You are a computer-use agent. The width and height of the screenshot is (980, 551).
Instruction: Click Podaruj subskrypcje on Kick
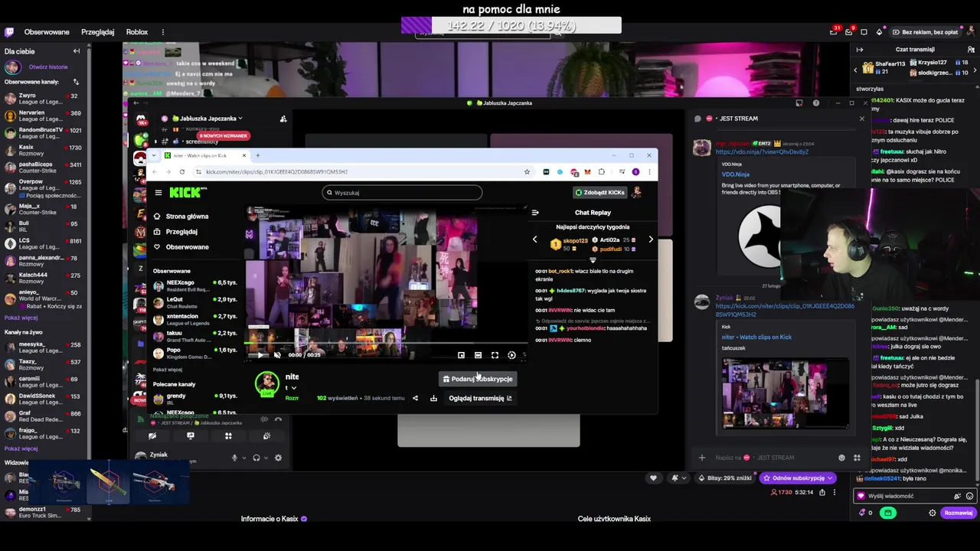click(477, 379)
